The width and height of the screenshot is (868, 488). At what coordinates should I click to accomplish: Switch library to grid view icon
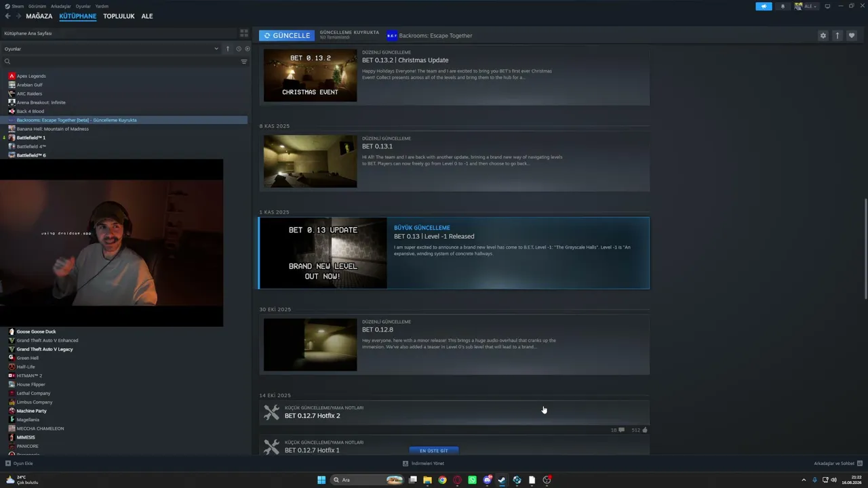pyautogui.click(x=244, y=33)
